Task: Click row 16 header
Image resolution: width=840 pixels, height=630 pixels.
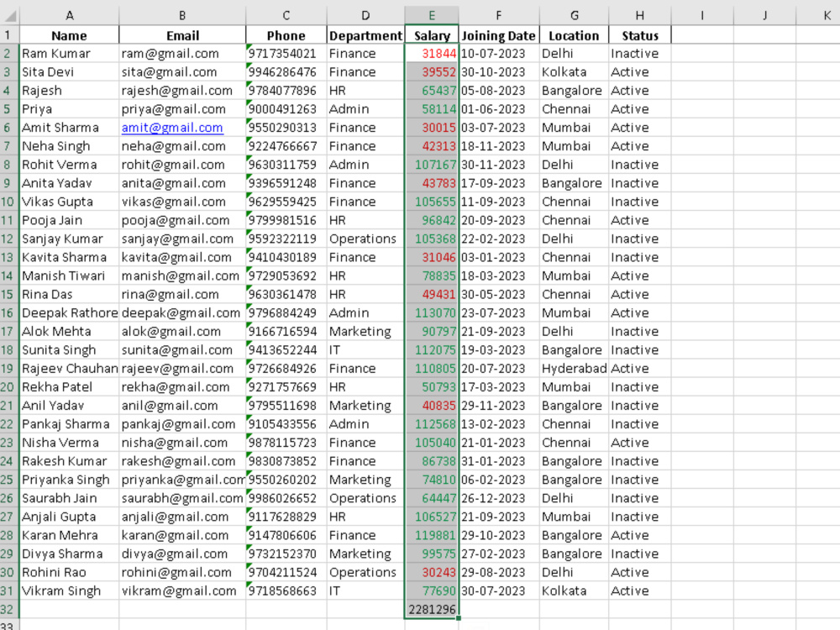Action: (x=9, y=312)
